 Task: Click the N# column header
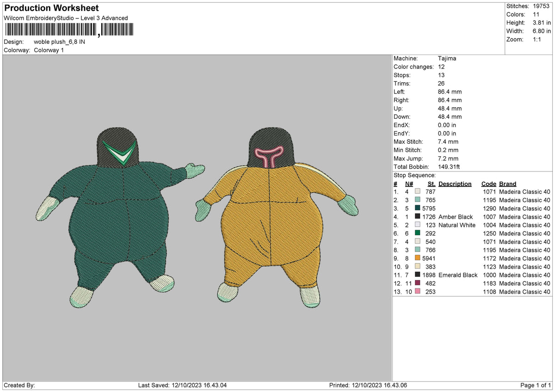[409, 184]
